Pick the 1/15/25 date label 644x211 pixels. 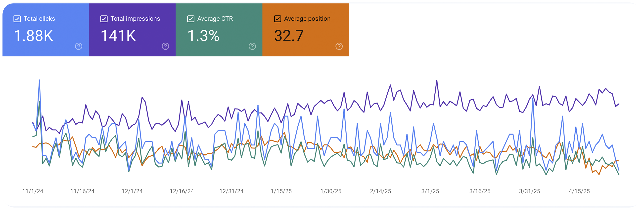pyautogui.click(x=281, y=191)
